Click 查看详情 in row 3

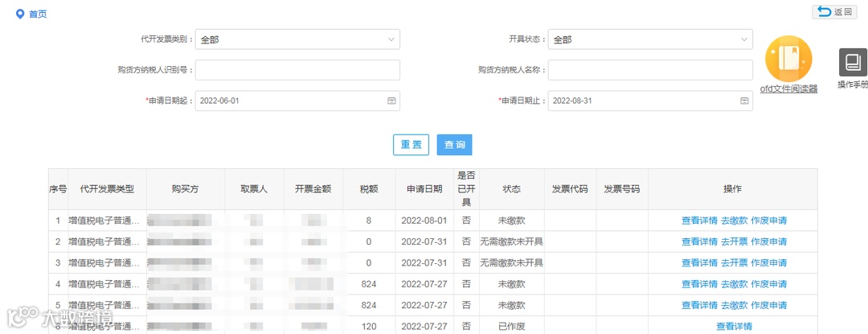(699, 262)
